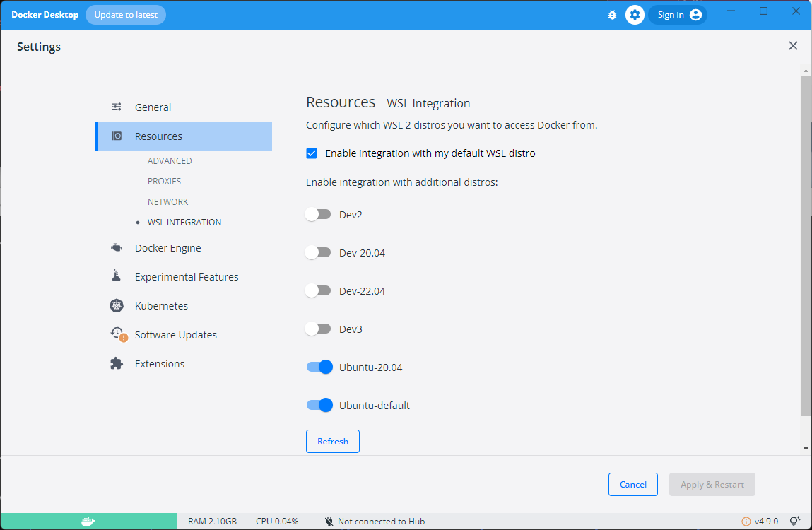Click the Docker Engine whale icon
This screenshot has height=530, width=812.
(117, 247)
